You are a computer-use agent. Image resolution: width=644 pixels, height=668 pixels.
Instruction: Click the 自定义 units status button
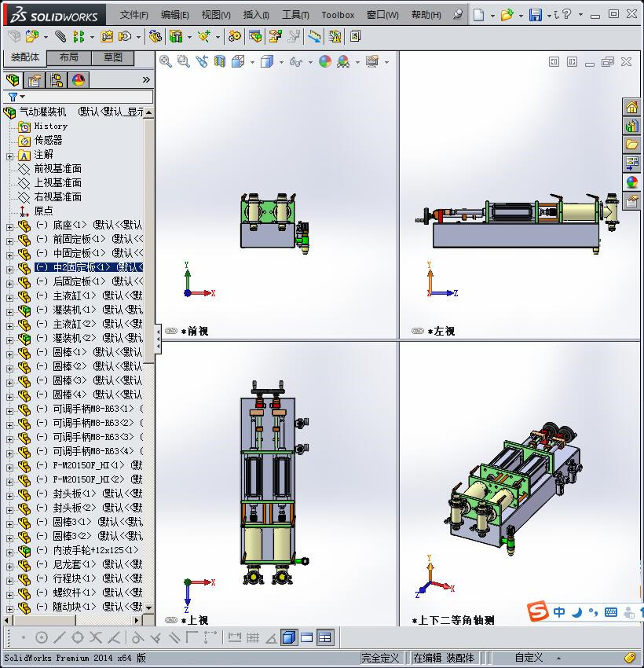coord(529,658)
